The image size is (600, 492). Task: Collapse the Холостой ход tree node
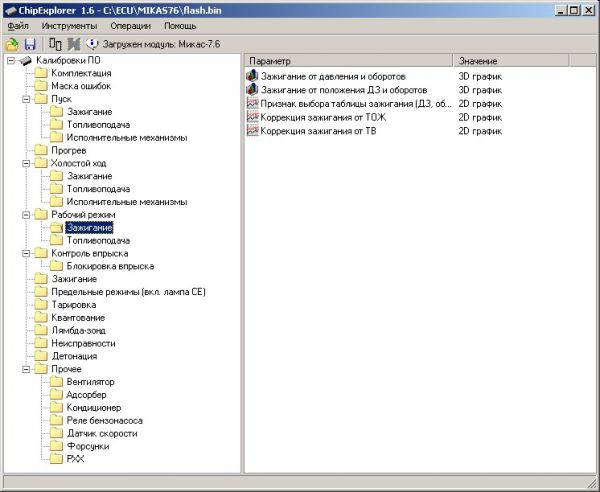click(x=26, y=163)
